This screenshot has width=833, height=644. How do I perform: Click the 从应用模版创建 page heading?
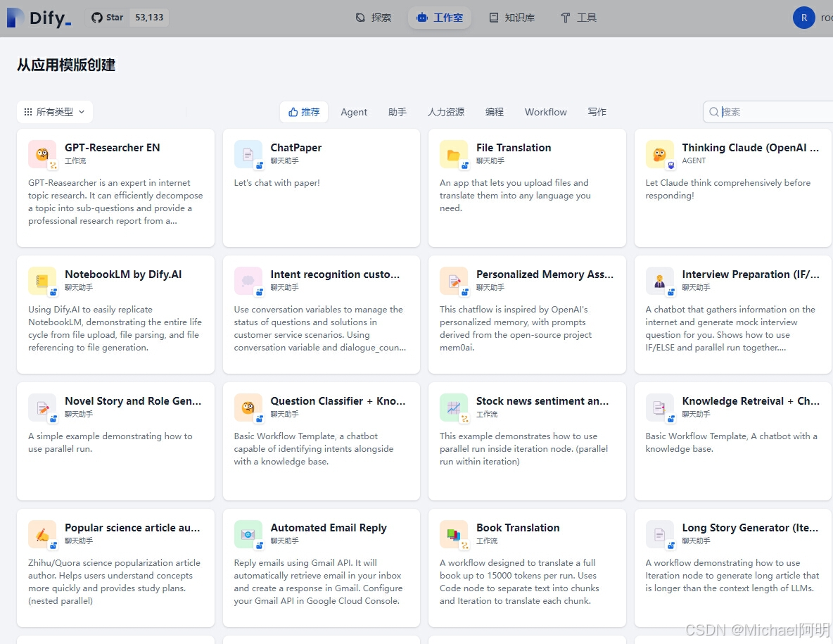tap(66, 65)
